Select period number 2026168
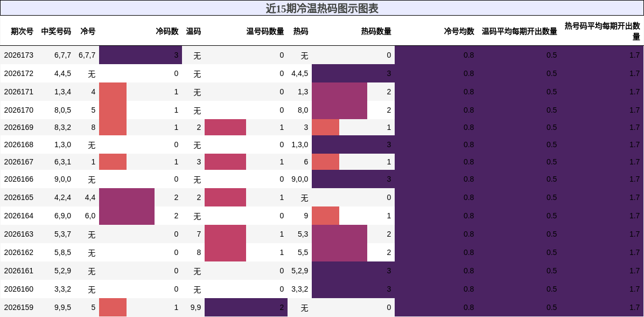This screenshot has height=317, width=644. point(18,144)
